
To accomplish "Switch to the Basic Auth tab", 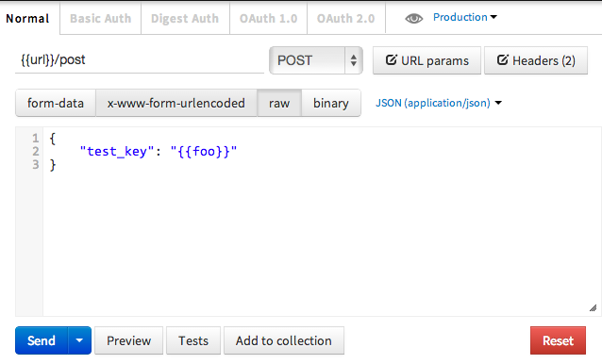I will coord(101,19).
